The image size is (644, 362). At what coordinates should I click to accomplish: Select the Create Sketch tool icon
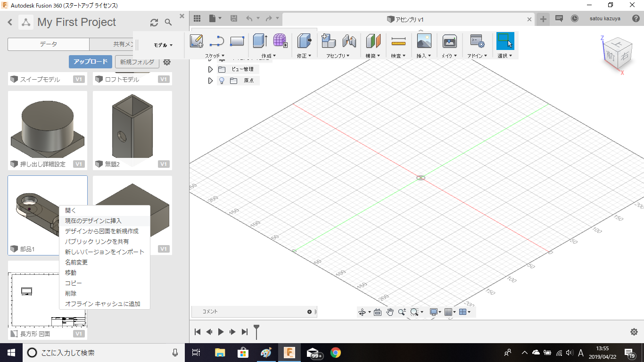pos(197,41)
